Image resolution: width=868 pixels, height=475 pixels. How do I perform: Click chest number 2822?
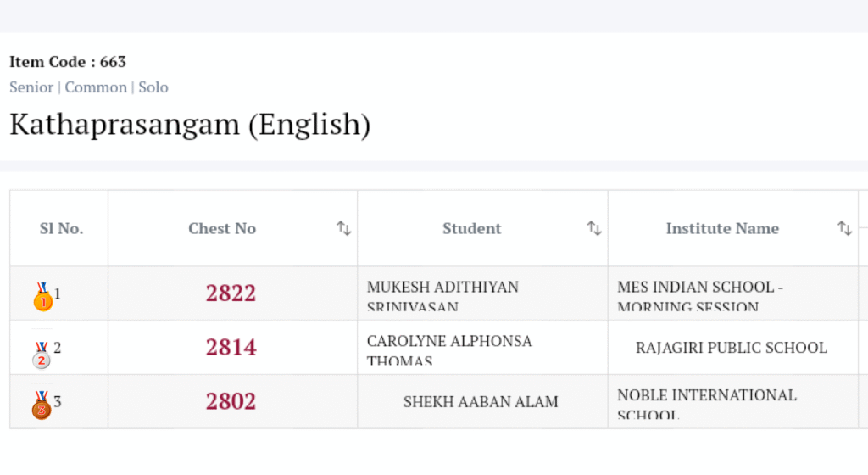coord(231,293)
